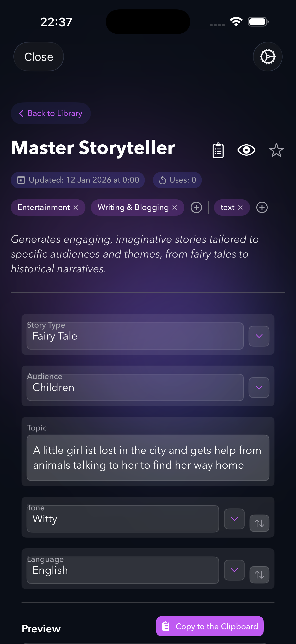Mark Master Storyteller as favorite with star

point(276,150)
